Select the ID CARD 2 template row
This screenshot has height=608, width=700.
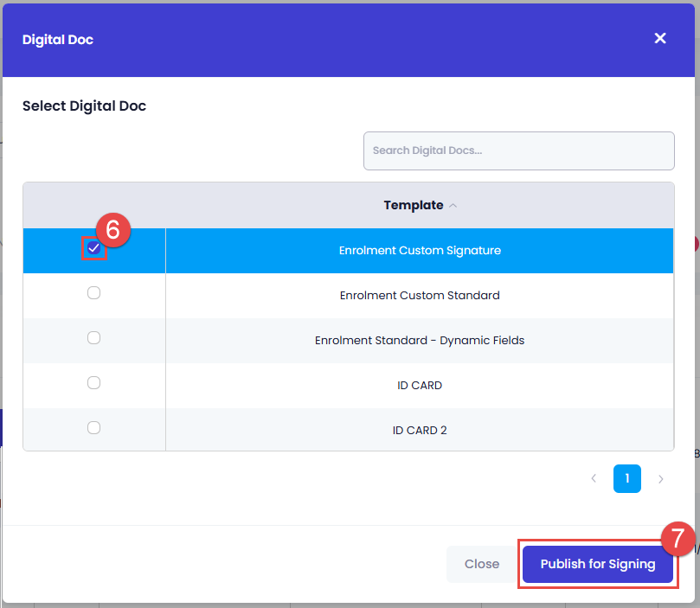(420, 430)
